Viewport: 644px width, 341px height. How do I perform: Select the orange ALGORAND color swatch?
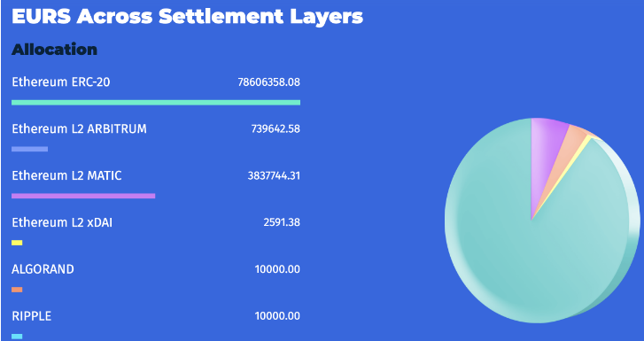[x=17, y=290]
